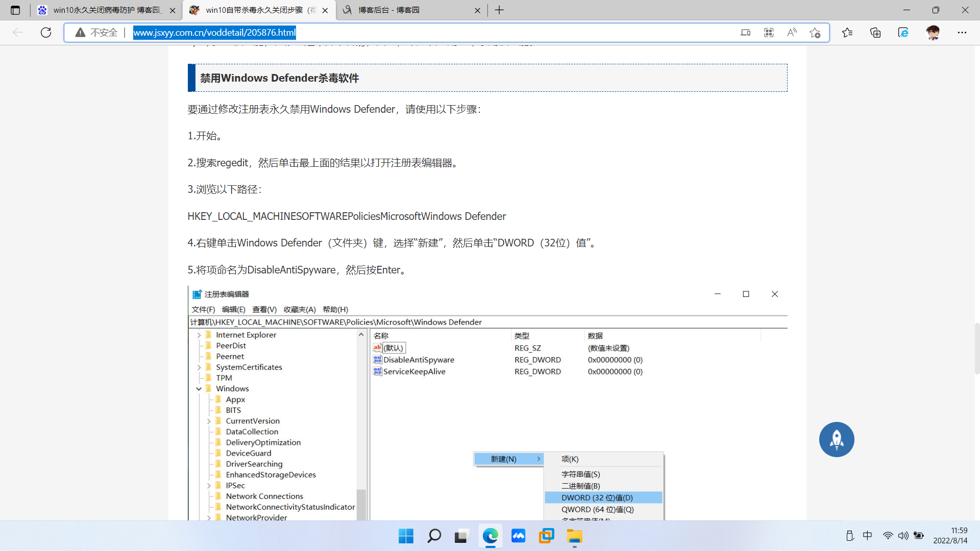
Task: Click the QR code icon in address bar
Action: coord(769,33)
